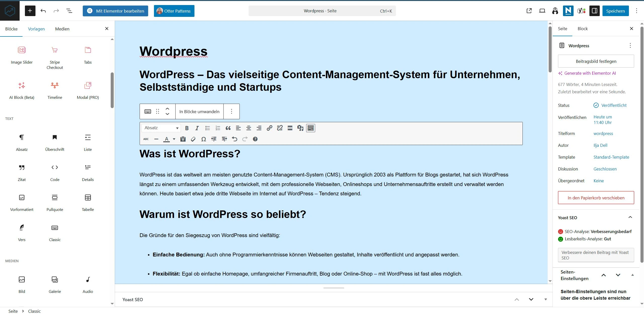Viewport: 644px width, 315px height.
Task: Apply text color with the A swatch
Action: (167, 139)
